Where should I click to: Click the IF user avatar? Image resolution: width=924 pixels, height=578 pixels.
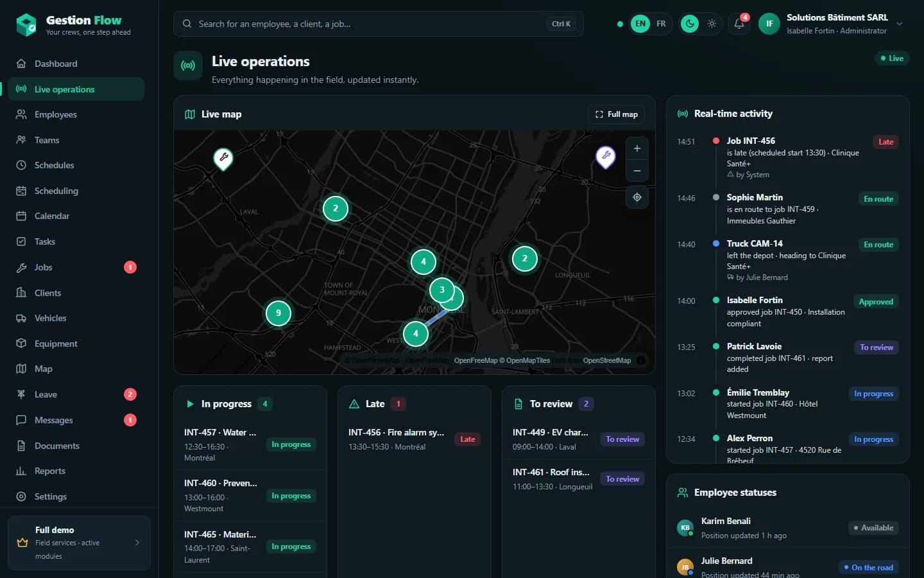click(769, 24)
